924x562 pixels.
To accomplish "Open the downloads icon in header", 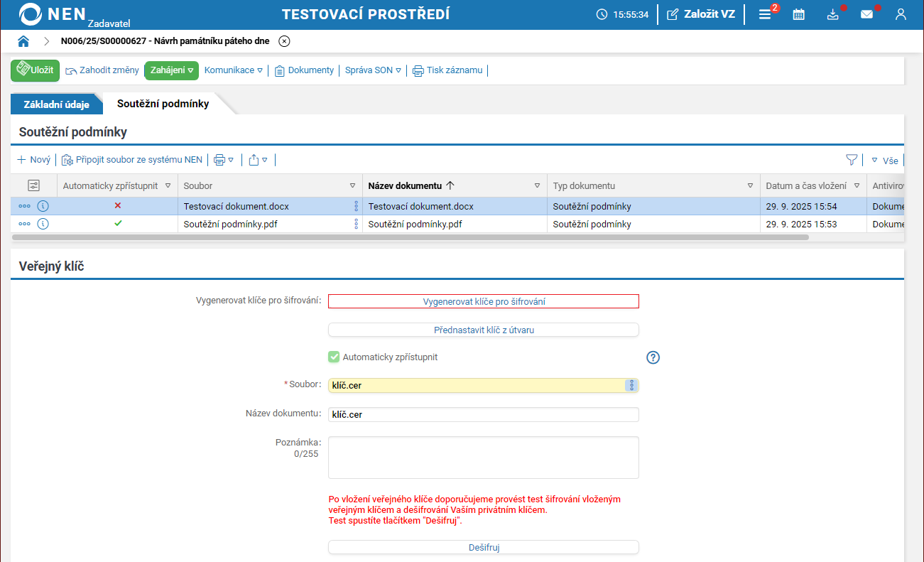I will pyautogui.click(x=833, y=14).
